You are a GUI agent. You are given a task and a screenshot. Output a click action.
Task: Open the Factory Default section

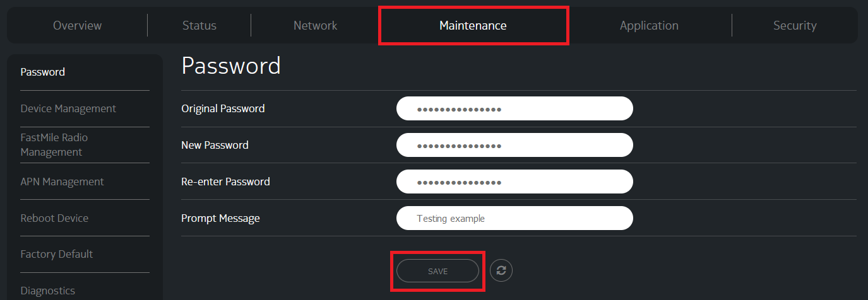tap(57, 254)
